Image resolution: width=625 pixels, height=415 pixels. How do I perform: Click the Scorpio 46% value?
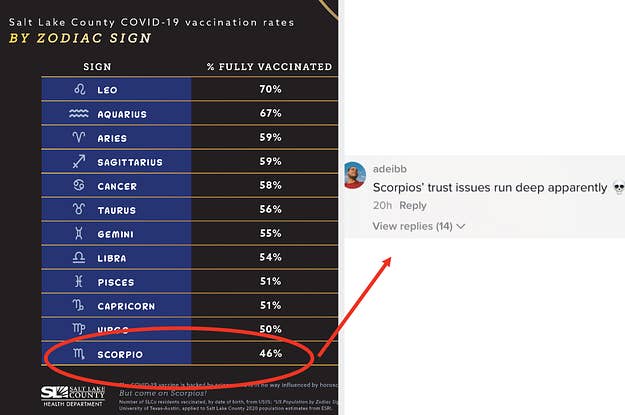click(x=271, y=353)
